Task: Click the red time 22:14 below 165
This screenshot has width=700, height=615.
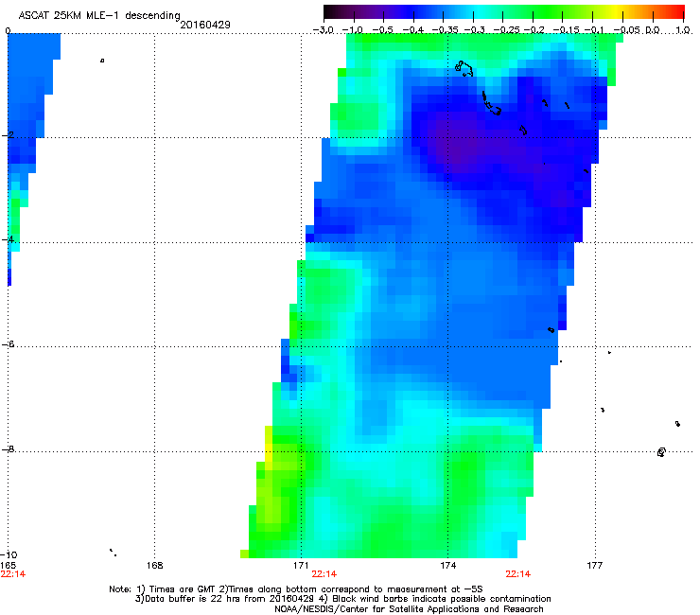Action: point(13,574)
